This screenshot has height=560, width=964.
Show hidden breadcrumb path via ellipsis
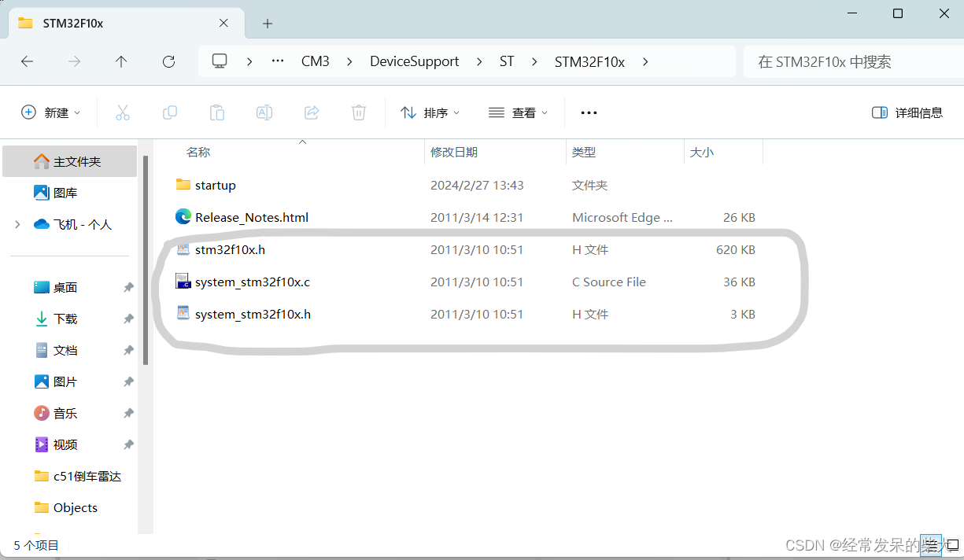pyautogui.click(x=278, y=61)
